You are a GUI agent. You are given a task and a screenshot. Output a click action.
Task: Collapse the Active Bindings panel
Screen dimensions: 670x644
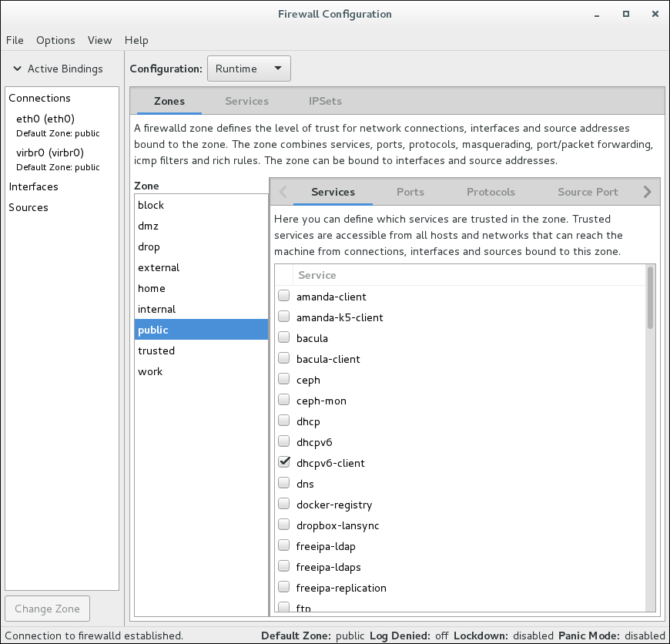click(x=17, y=69)
